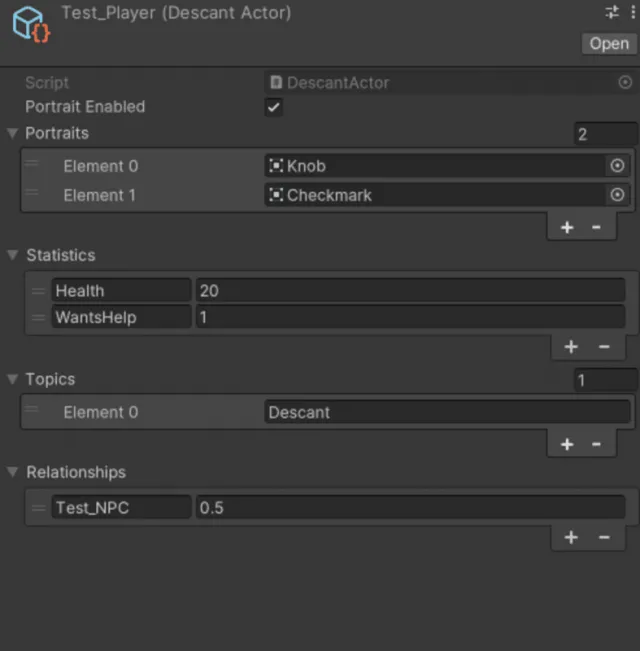Open object picker for Checkmark portrait

coord(617,195)
